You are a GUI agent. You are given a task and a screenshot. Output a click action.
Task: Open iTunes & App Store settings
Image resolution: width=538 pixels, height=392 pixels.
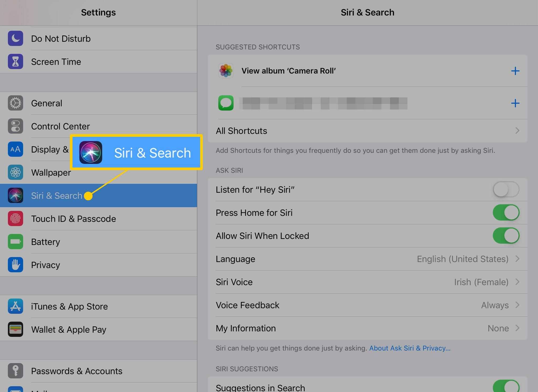98,306
